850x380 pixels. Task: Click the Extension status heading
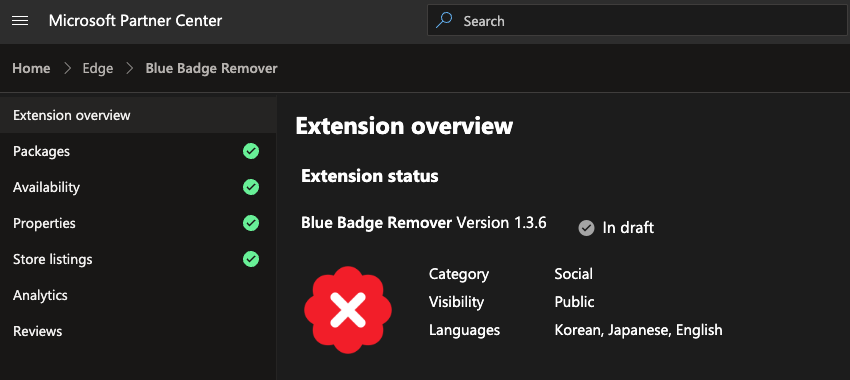click(x=370, y=176)
